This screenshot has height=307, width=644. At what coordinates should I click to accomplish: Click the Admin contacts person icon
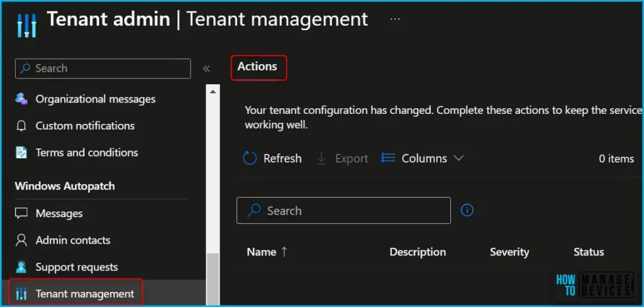coord(21,240)
